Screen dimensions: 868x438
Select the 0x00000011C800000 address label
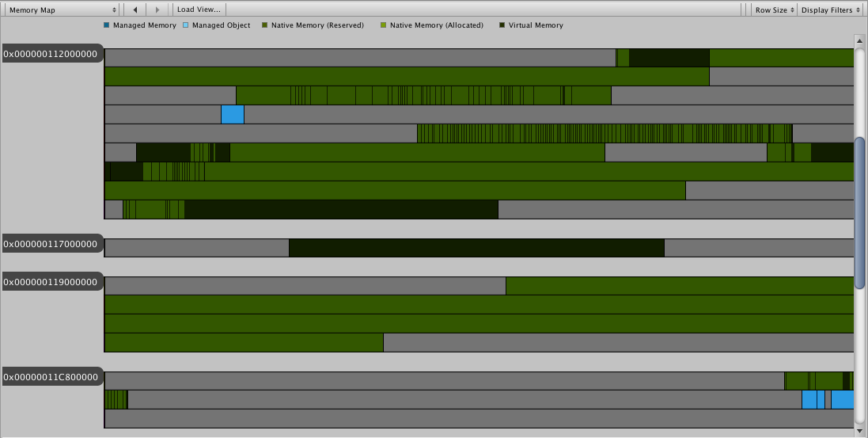pyautogui.click(x=51, y=377)
